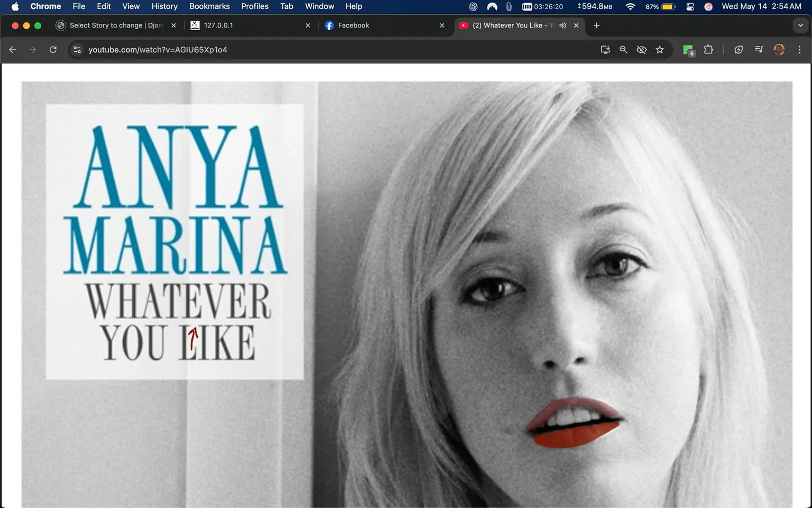Screen dimensions: 812x508
Task: View site information for youtube.com
Action: 77,50
